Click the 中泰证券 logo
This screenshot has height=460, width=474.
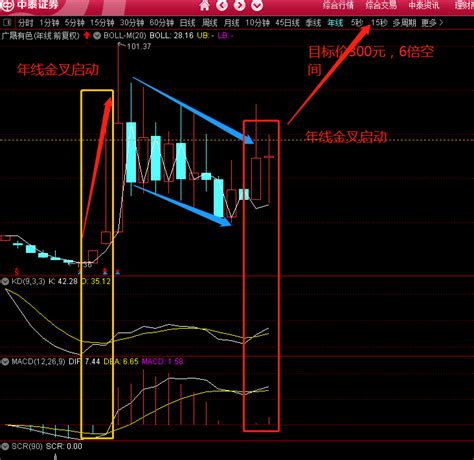[29, 5]
